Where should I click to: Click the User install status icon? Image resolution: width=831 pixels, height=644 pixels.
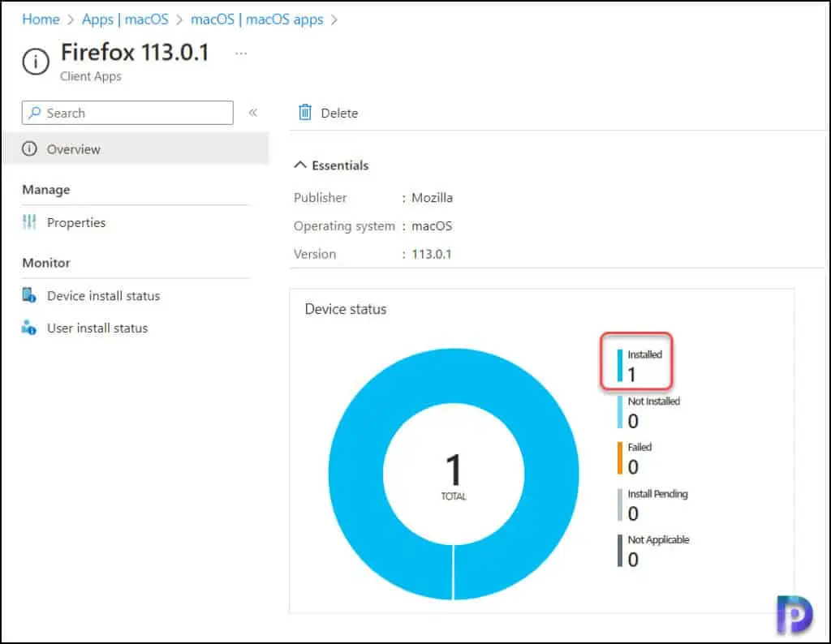(x=29, y=328)
